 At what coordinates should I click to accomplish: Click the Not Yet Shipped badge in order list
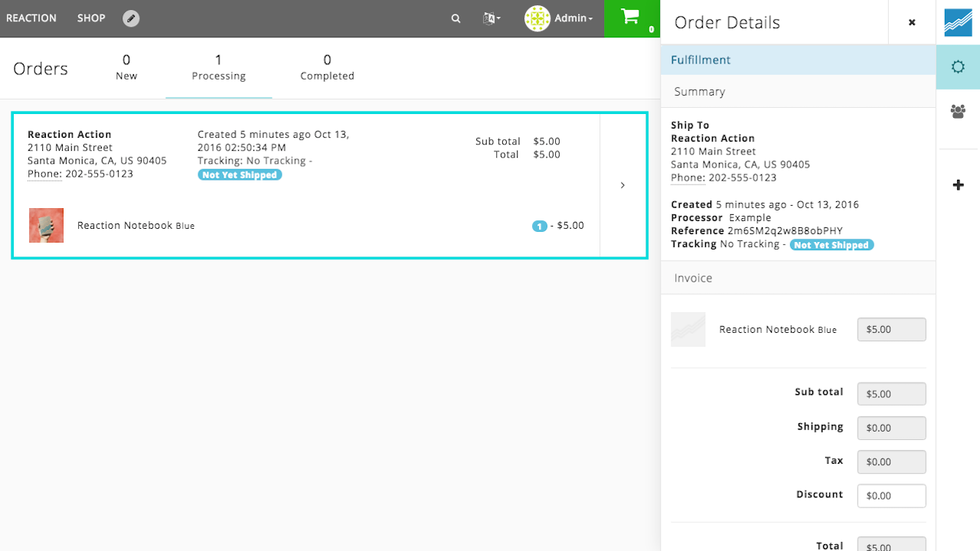[x=240, y=175]
